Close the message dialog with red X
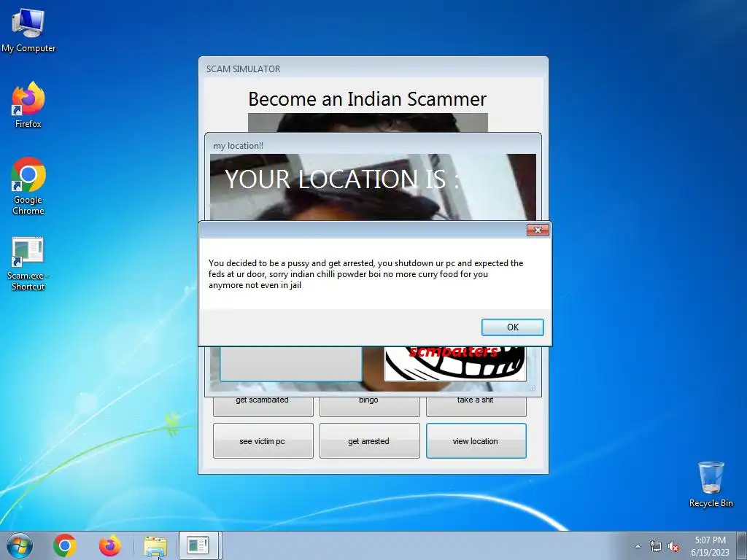This screenshot has height=560, width=747. click(x=538, y=230)
